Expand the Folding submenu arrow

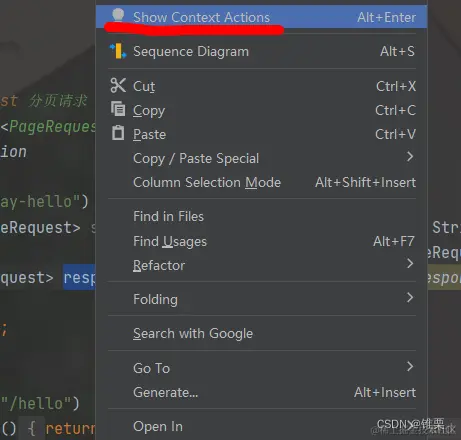pos(410,297)
